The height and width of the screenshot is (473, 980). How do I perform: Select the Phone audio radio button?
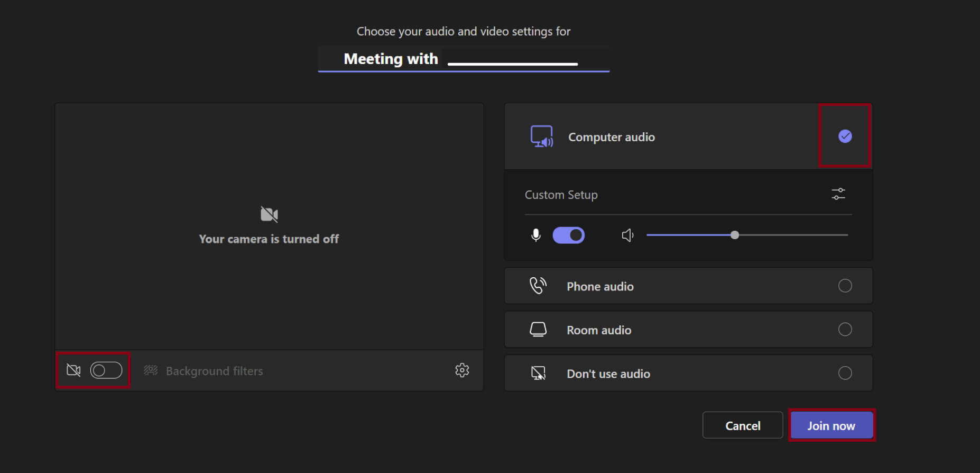tap(845, 286)
